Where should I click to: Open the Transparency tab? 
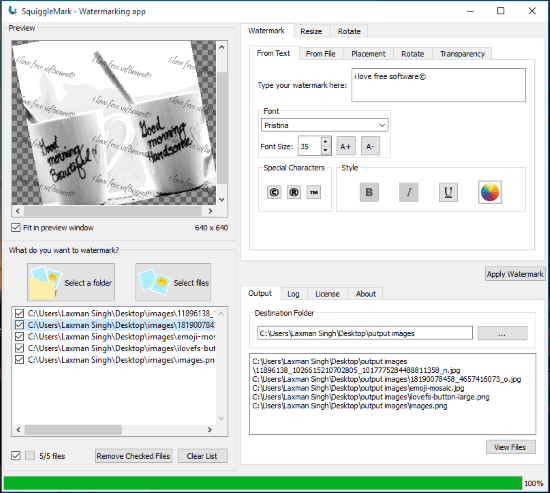coord(462,54)
